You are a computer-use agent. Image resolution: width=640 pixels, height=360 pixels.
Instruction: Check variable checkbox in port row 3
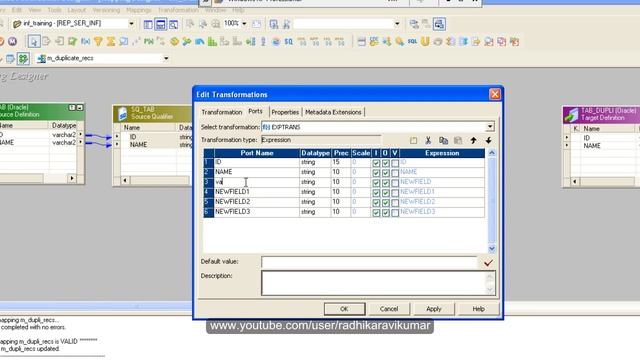point(395,183)
